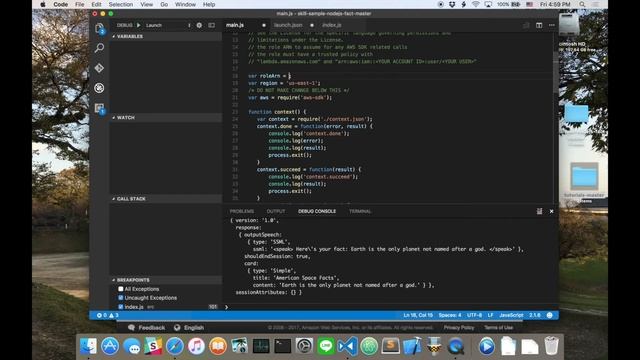
Task: Change Spaces: 4 indentation setting
Action: [x=450, y=315]
